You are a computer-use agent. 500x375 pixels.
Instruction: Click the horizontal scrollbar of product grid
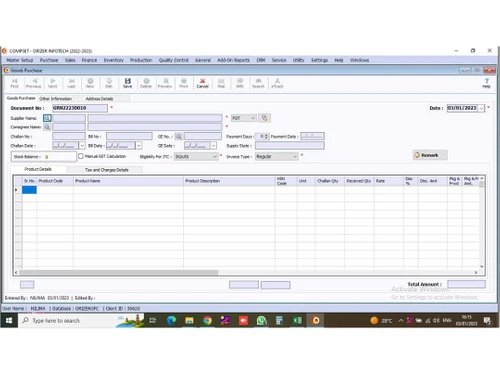118,272
